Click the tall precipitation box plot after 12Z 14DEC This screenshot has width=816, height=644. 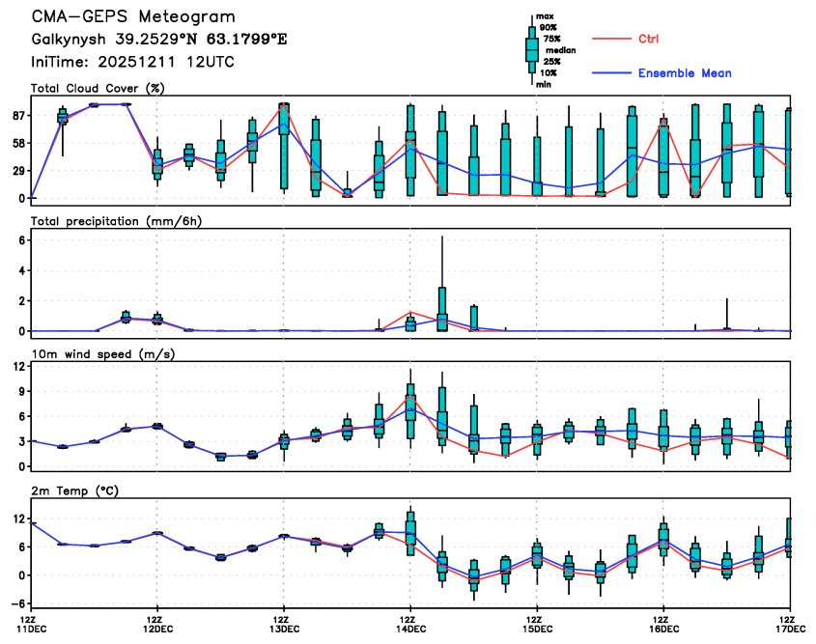click(x=442, y=284)
